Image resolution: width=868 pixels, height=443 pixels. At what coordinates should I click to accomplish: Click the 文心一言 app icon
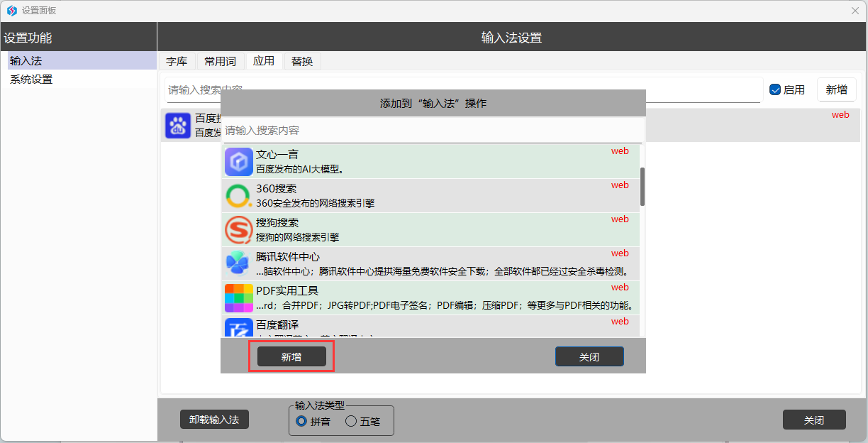tap(238, 162)
